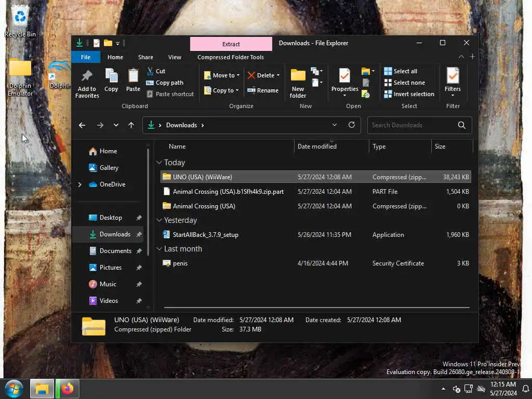This screenshot has width=532, height=399.
Task: Cut the selected file
Action: point(156,71)
